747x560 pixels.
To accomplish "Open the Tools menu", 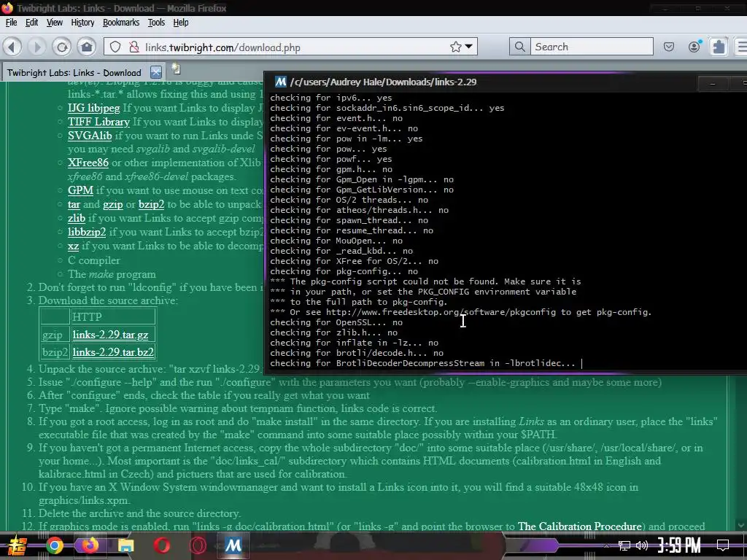I will 156,23.
